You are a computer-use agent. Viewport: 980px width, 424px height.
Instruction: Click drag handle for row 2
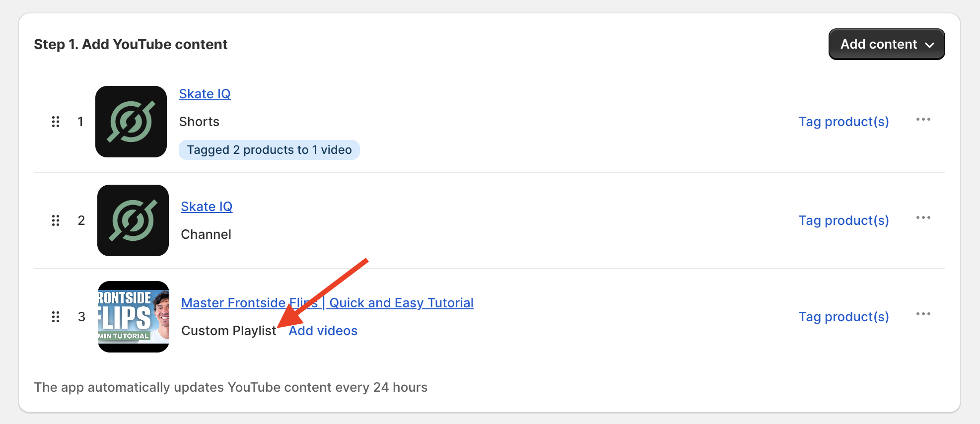[x=56, y=220]
